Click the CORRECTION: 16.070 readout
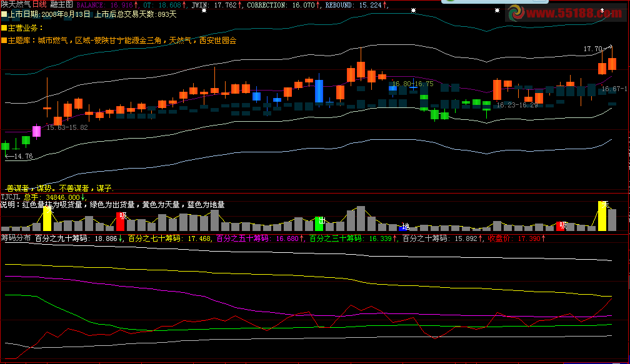Viewport: 630px width, 364px height. point(284,5)
